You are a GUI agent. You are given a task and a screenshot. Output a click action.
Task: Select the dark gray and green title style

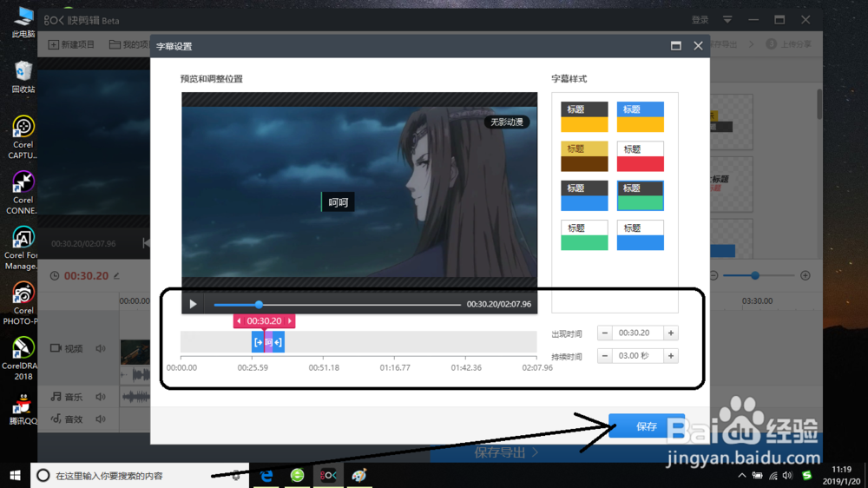pos(640,195)
